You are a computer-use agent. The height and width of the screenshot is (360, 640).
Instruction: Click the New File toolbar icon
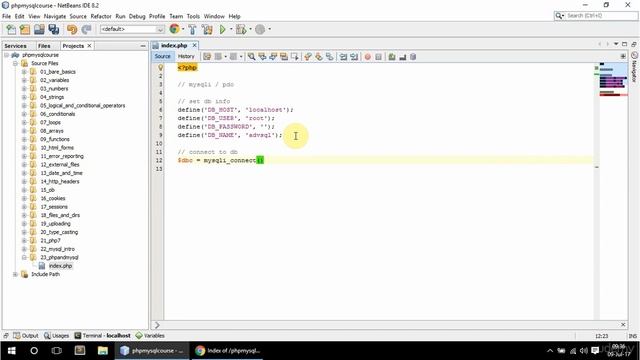click(11, 29)
